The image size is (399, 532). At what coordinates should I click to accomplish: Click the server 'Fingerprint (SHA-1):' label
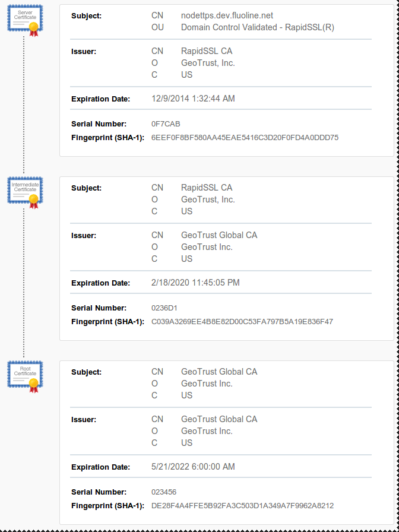[108, 138]
